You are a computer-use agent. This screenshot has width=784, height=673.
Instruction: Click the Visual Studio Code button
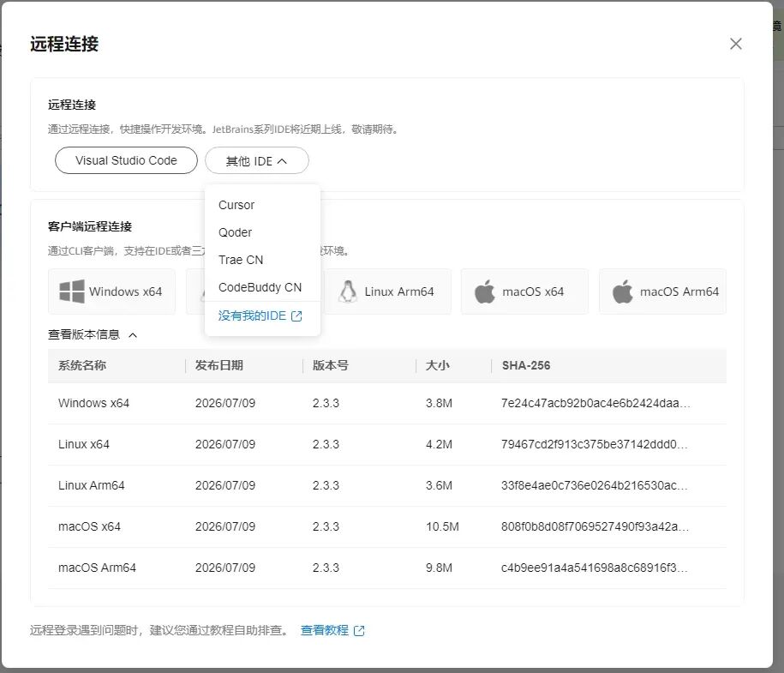[126, 160]
